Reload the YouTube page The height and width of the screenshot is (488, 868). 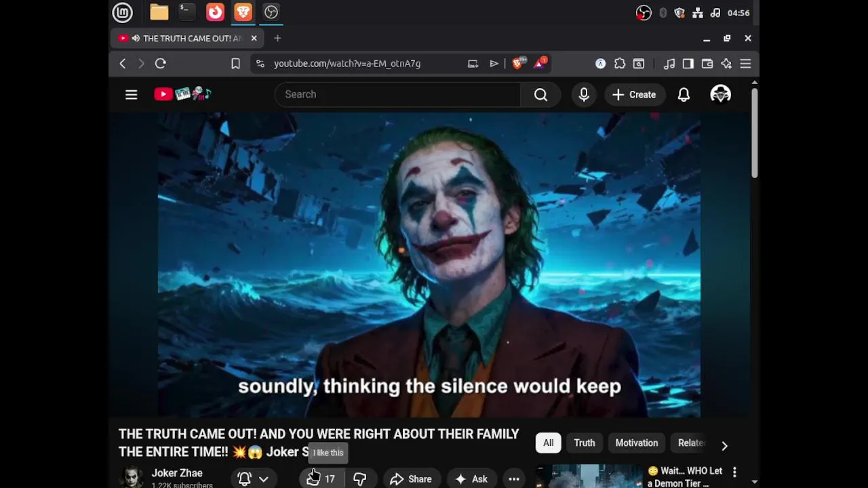[161, 64]
